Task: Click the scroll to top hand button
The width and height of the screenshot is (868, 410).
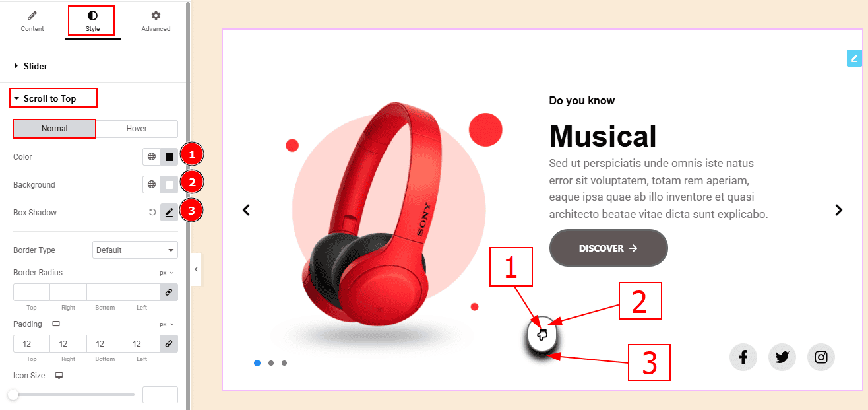Action: pyautogui.click(x=543, y=335)
